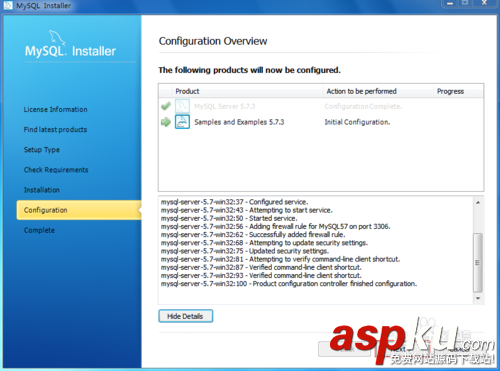Click the log line 'Attempting to start service.'
This screenshot has height=371, width=500.
[x=247, y=210]
